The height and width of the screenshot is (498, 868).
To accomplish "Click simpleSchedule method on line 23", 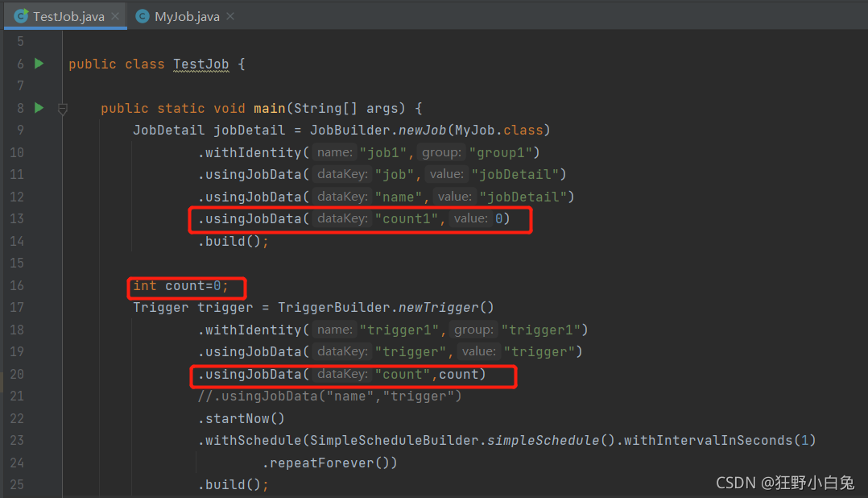I will (543, 441).
